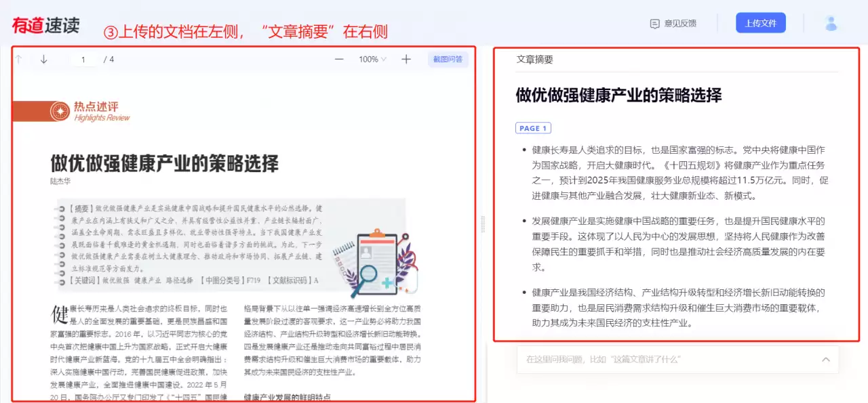Image resolution: width=868 pixels, height=403 pixels.
Task: Click the bullet starting 发展健康产业是实施
Action: click(679, 244)
